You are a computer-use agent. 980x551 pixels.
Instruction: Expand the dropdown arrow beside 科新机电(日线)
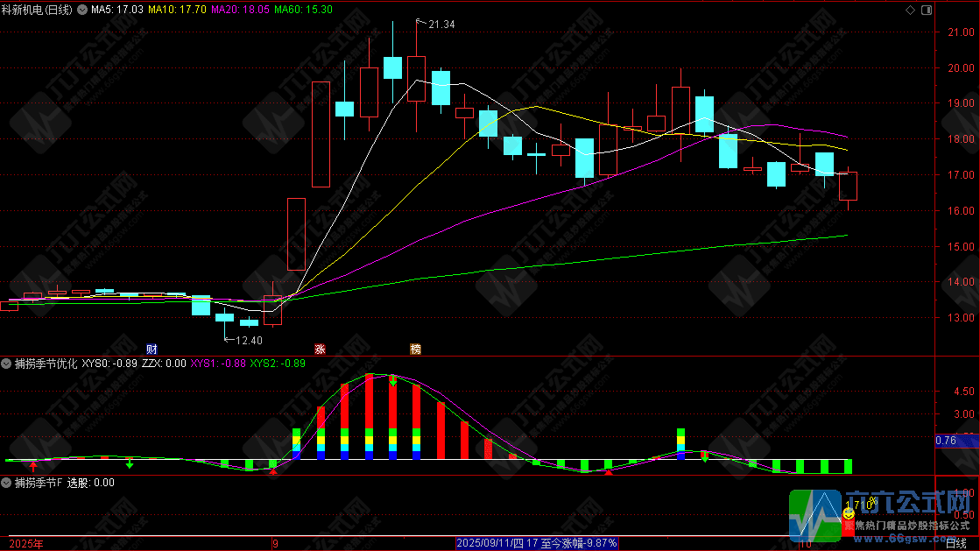pos(81,10)
